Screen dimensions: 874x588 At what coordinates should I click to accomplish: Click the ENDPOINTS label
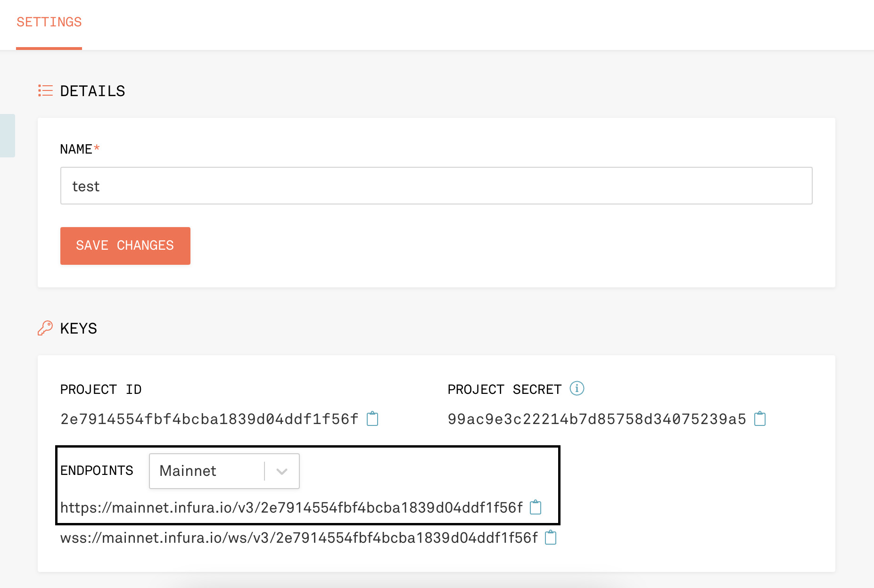[x=97, y=471]
